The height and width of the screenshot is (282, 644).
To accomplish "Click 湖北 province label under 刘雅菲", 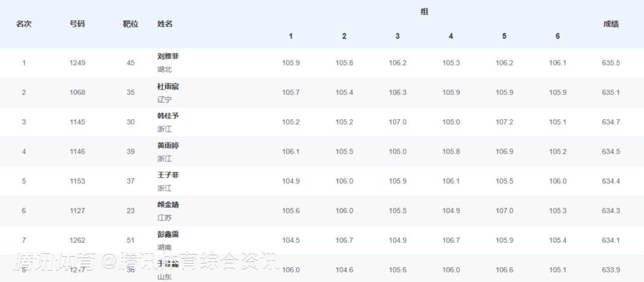I will pyautogui.click(x=165, y=69).
